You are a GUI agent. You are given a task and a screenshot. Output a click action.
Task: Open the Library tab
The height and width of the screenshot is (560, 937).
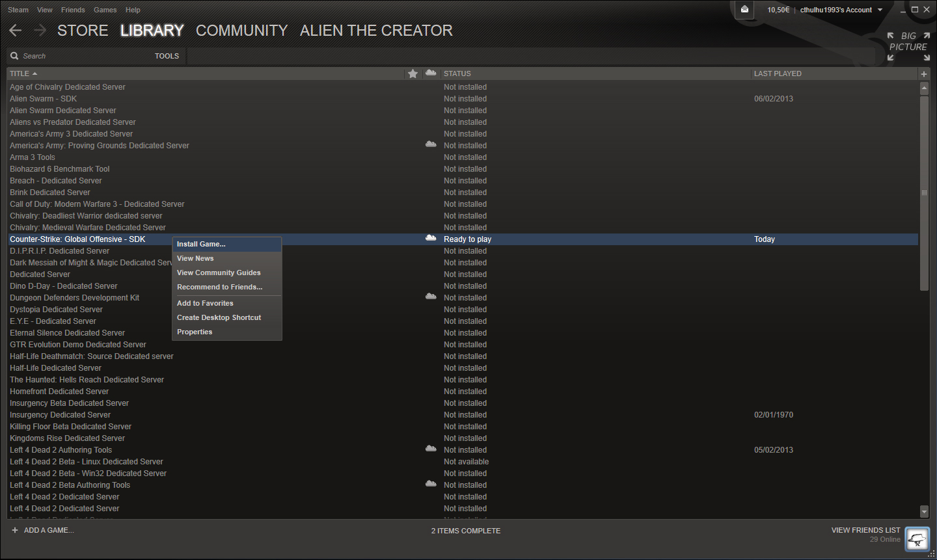152,31
